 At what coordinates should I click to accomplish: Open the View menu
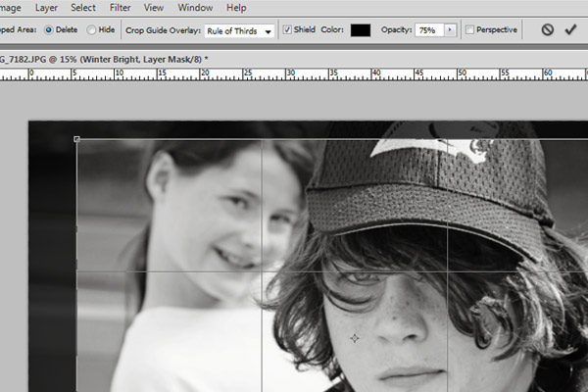coord(154,8)
